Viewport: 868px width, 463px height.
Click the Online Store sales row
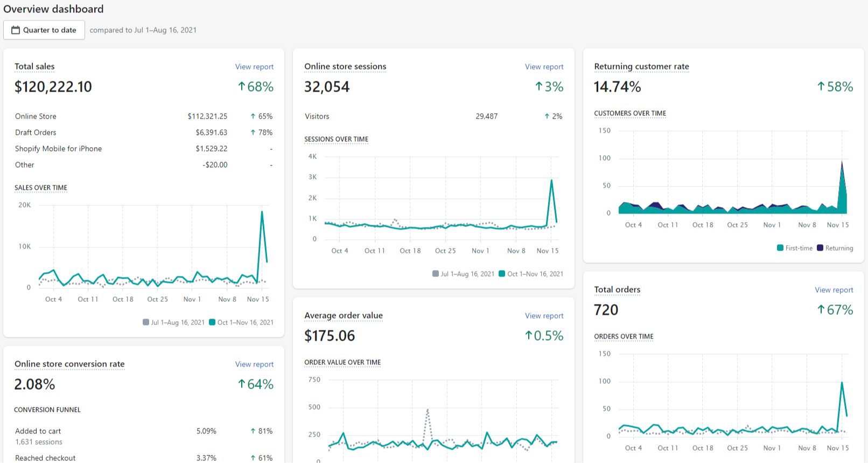(x=144, y=116)
